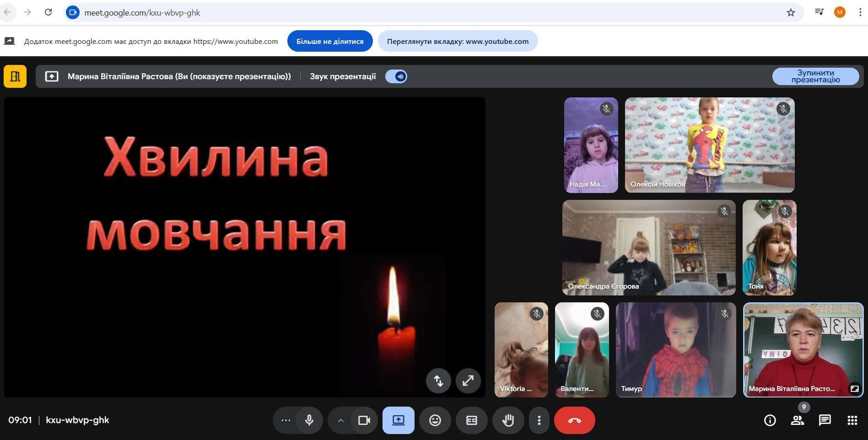Turn on closed captions

pyautogui.click(x=471, y=420)
